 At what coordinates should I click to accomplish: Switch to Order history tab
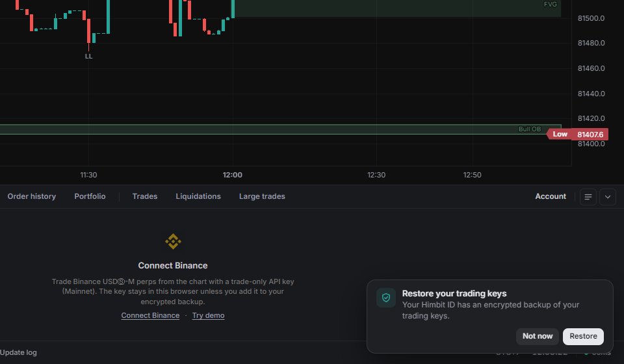31,196
